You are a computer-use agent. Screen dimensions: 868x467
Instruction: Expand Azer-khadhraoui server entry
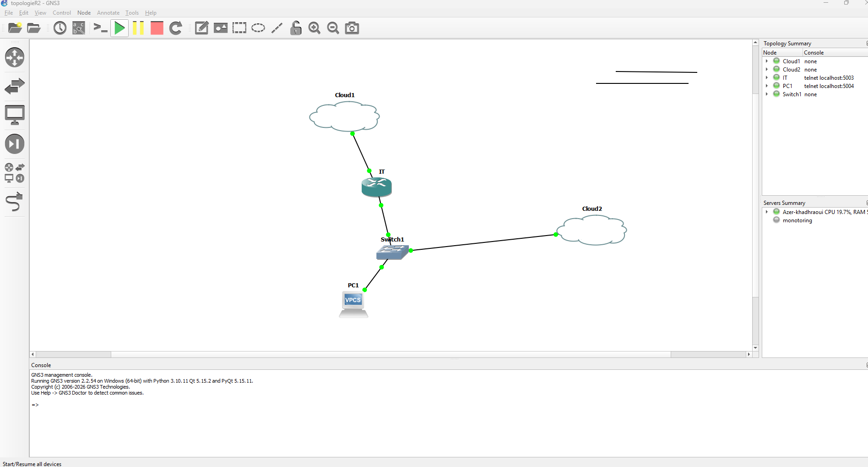click(x=767, y=212)
